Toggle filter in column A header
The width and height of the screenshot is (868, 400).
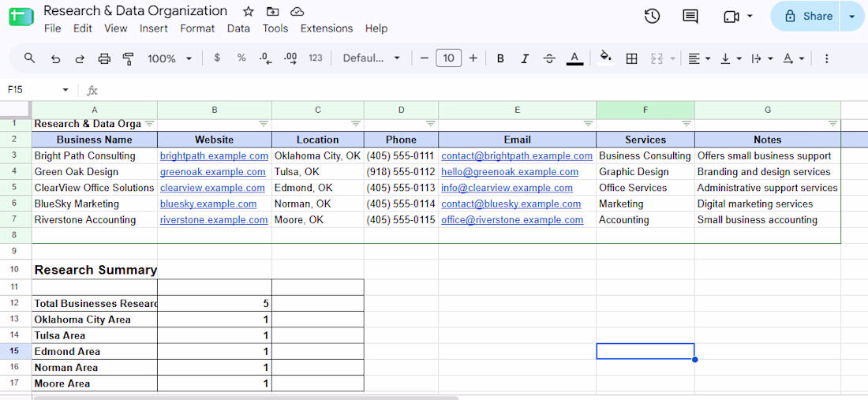[149, 124]
